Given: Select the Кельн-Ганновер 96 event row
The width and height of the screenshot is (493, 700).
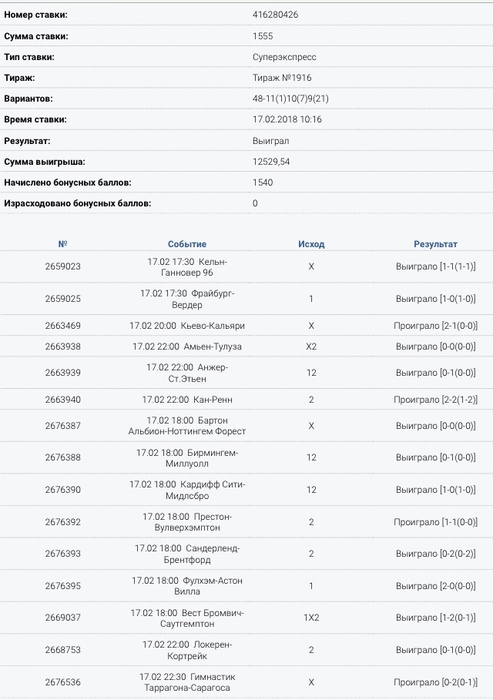Looking at the screenshot, I should point(246,267).
